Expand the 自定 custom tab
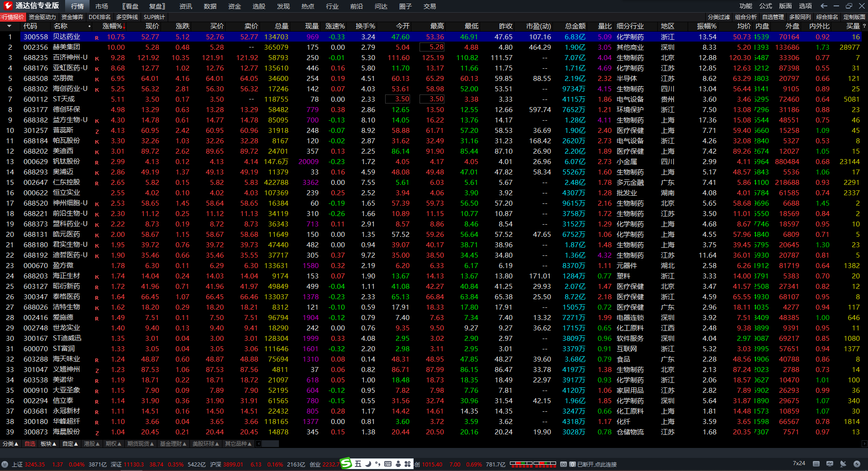This screenshot has height=471, width=868. pyautogui.click(x=70, y=444)
